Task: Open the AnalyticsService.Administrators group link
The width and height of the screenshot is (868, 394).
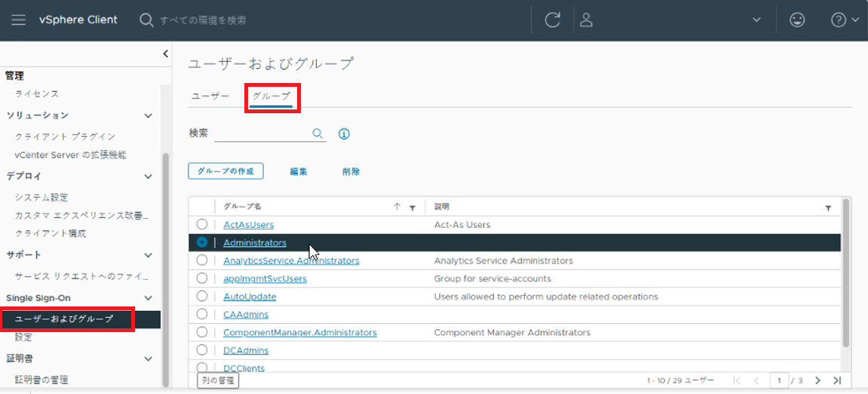Action: tap(291, 260)
